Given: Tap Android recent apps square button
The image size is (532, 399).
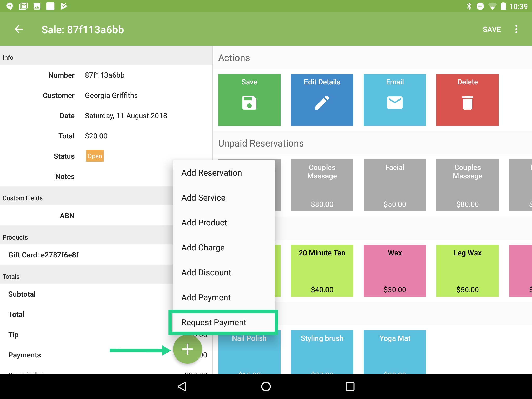Looking at the screenshot, I should (x=350, y=387).
